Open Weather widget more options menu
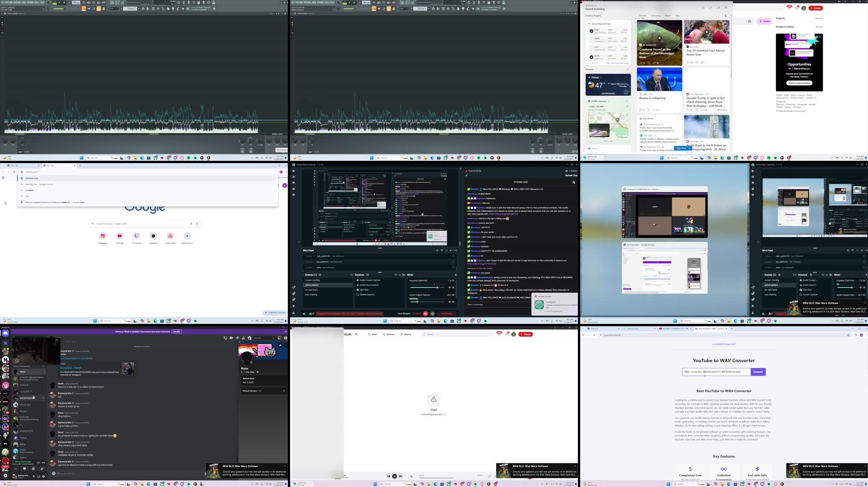Screen dimensions: 868x487 pos(626,77)
